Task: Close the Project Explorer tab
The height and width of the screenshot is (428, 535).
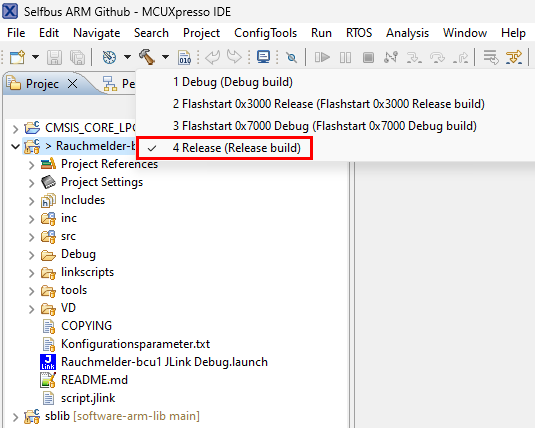Action: pyautogui.click(x=72, y=84)
